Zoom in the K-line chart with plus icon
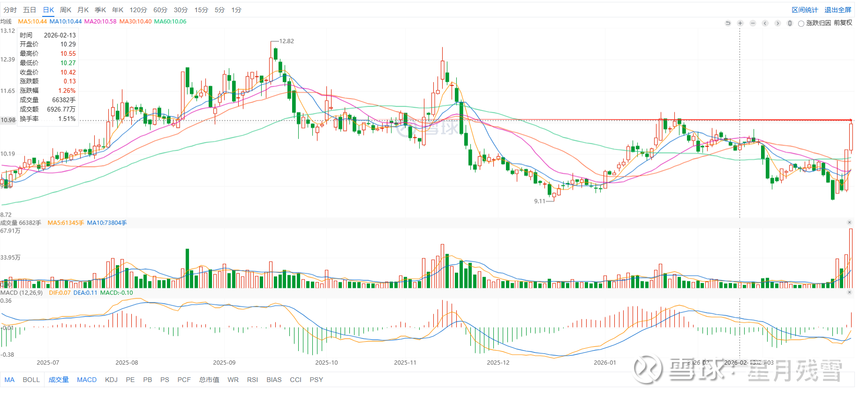This screenshot has width=868, height=397. click(x=740, y=23)
